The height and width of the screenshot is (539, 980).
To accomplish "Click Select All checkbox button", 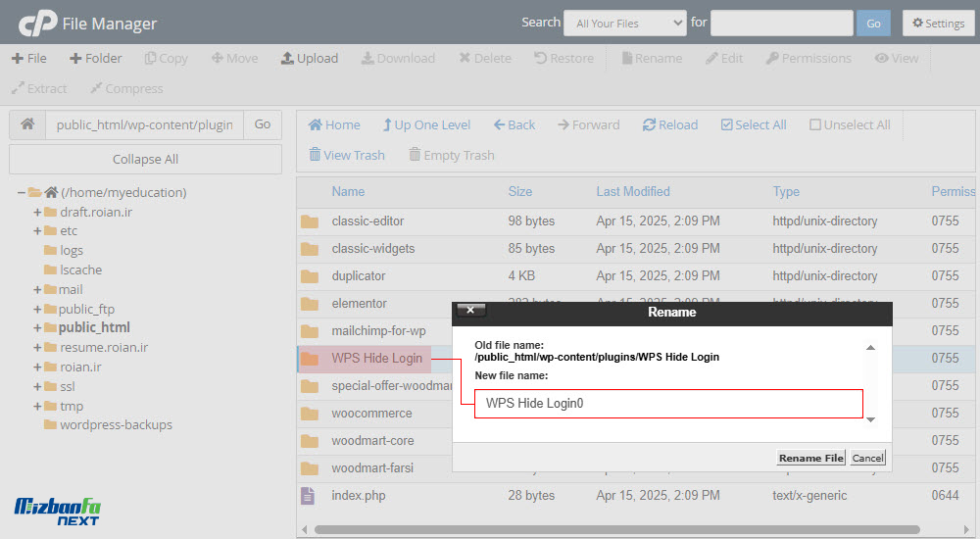I will [753, 124].
